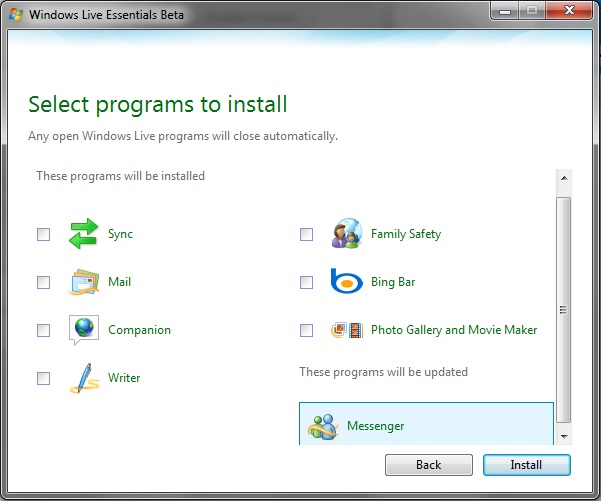Click the Photo Gallery and Movie Maker icon

[347, 330]
